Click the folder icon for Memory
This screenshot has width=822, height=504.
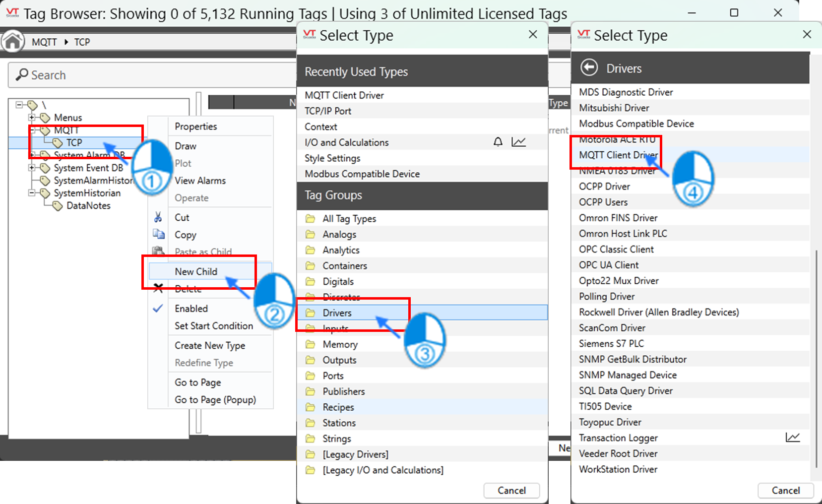[311, 344]
